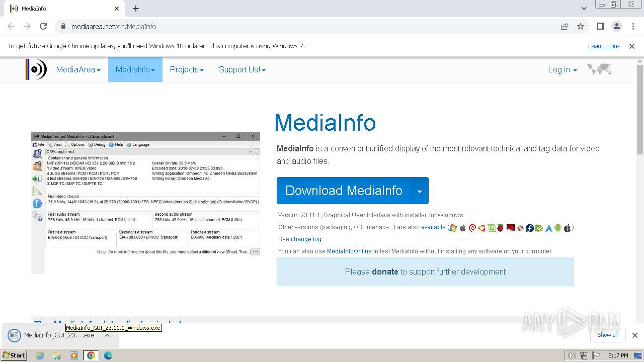Launch the media player taskbar icon

tap(74, 355)
